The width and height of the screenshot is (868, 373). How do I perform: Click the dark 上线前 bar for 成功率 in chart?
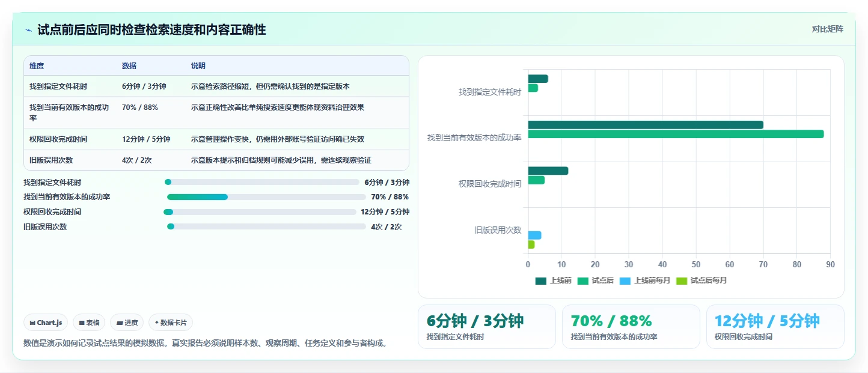point(646,125)
